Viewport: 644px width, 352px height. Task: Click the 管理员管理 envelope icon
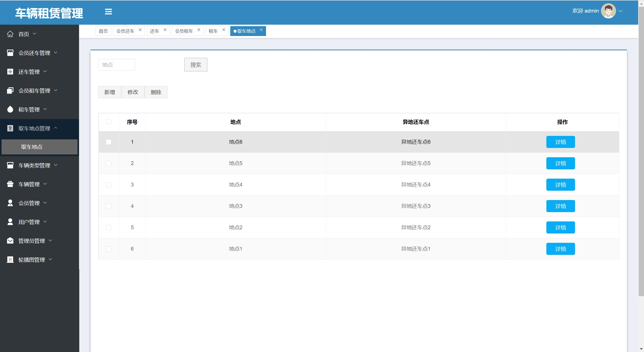point(10,241)
